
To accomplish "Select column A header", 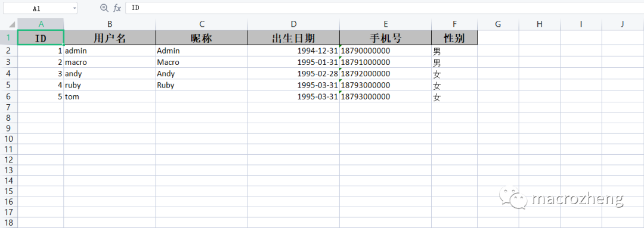I will pos(41,24).
